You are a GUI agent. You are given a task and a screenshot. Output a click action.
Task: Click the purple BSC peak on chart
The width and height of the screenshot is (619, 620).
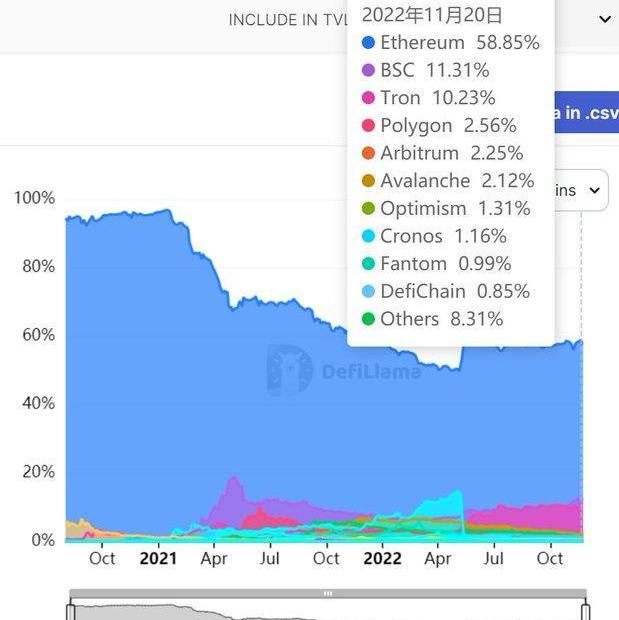click(235, 486)
